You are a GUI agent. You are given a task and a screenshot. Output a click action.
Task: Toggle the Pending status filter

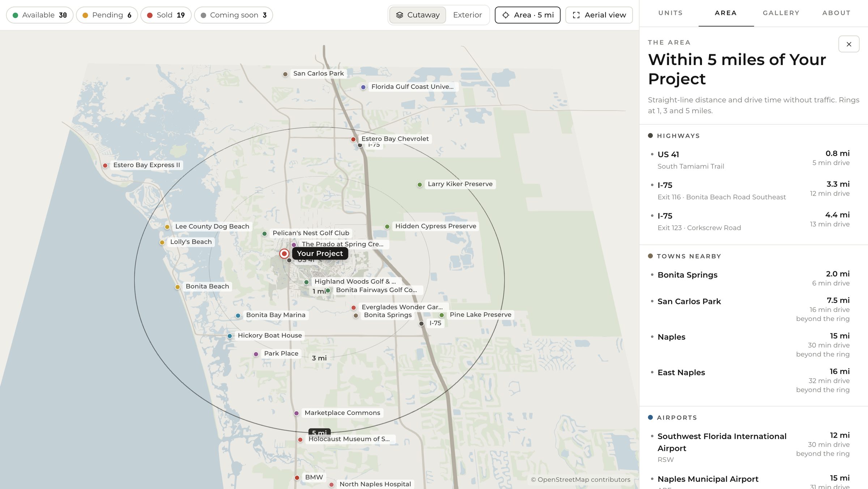pyautogui.click(x=107, y=15)
